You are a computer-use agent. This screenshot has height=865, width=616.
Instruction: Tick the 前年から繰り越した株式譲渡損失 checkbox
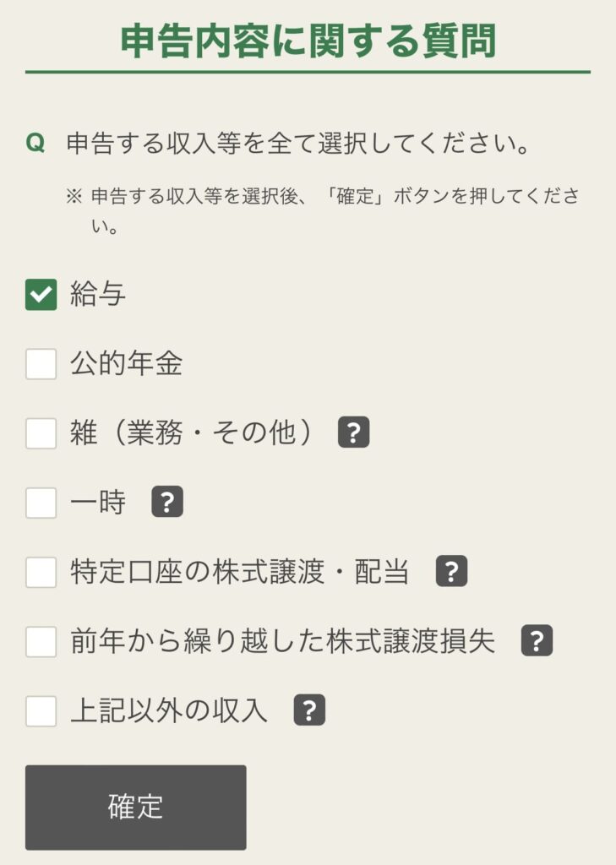pyautogui.click(x=41, y=641)
